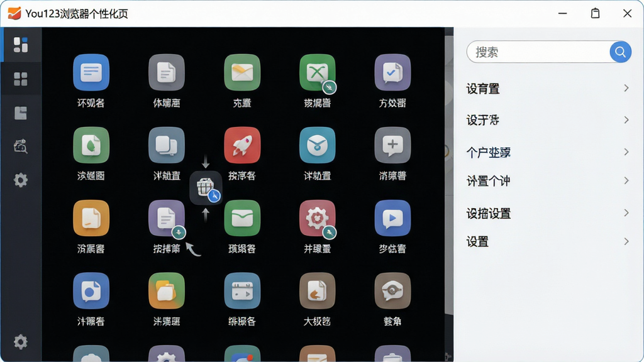The width and height of the screenshot is (644, 362).
Task: Launch the red rocket app icon
Action: pyautogui.click(x=242, y=145)
